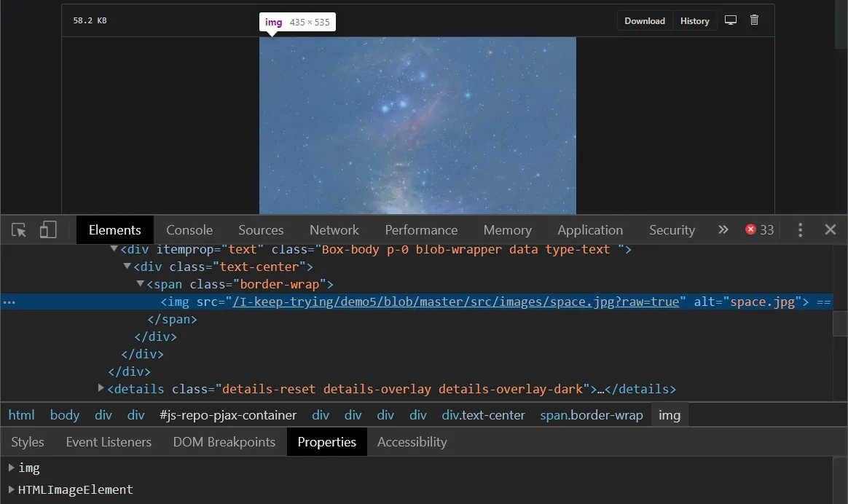Viewport: 848px width, 504px height.
Task: Switch to the Performance tab
Action: (x=421, y=230)
